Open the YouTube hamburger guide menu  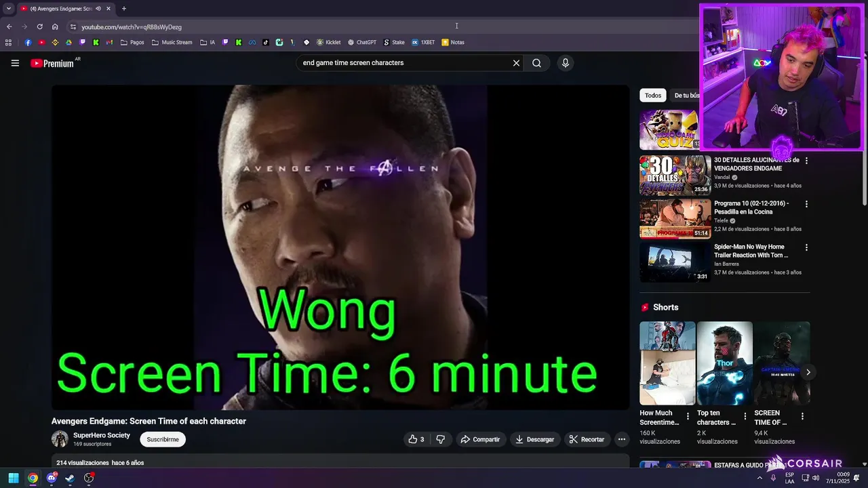15,63
